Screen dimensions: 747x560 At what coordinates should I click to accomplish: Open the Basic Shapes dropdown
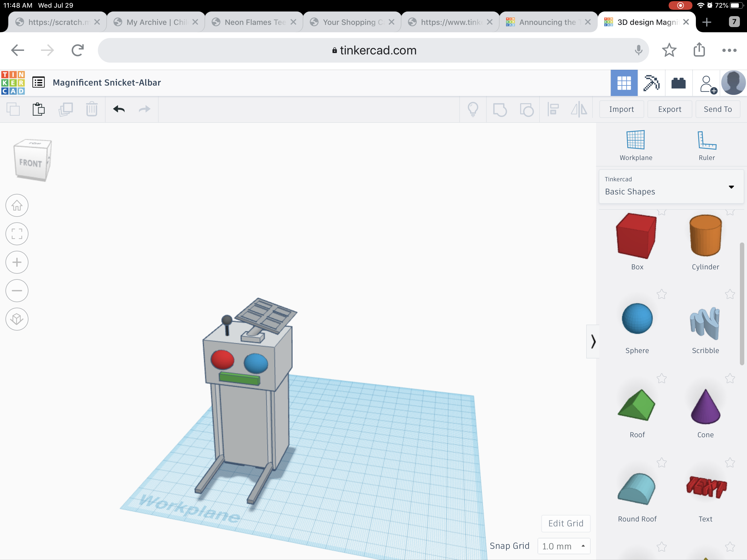[671, 186]
